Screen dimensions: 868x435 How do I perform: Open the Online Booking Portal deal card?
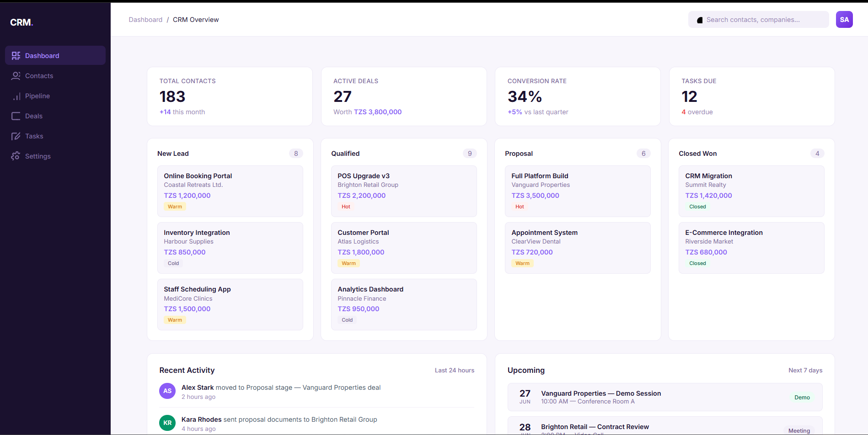pyautogui.click(x=230, y=191)
